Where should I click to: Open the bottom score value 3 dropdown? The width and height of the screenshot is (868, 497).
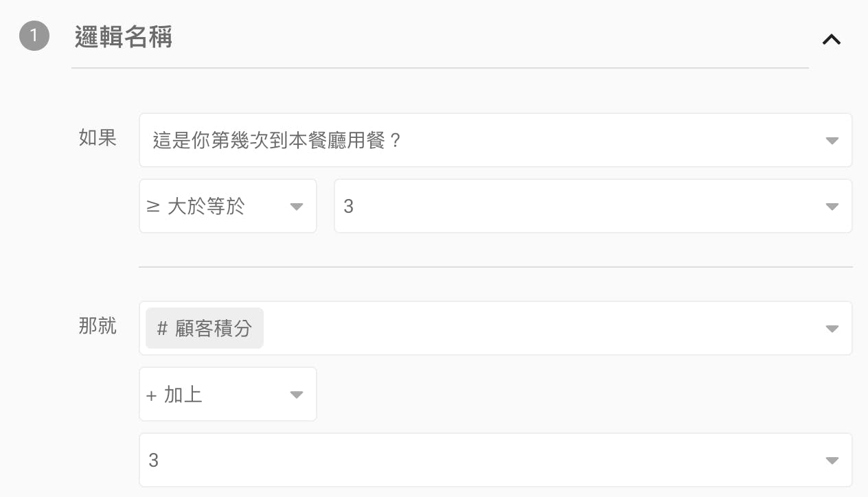[x=481, y=460]
